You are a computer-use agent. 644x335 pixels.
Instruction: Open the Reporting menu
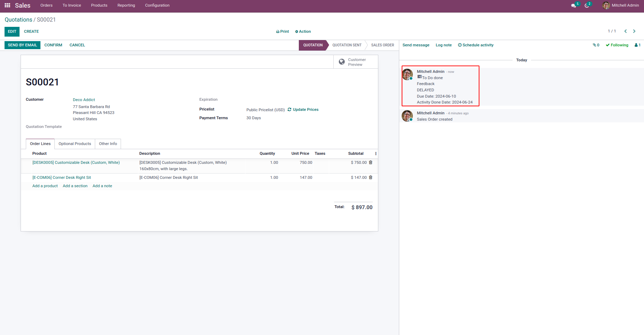coord(126,5)
